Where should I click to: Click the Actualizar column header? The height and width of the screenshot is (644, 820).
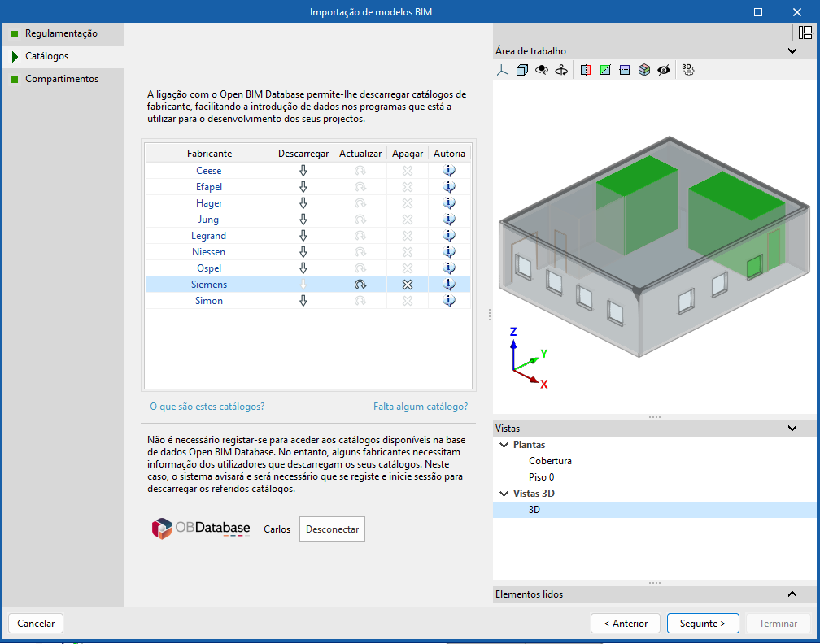tap(360, 153)
